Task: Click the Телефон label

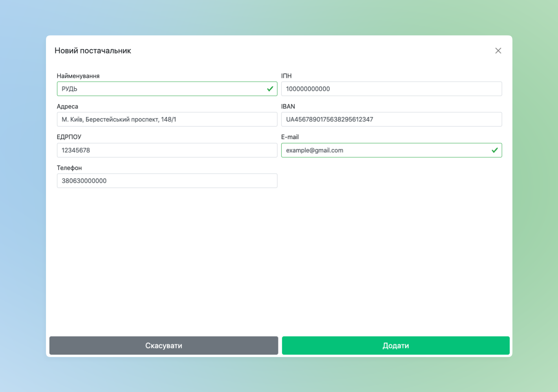Action: click(x=70, y=168)
